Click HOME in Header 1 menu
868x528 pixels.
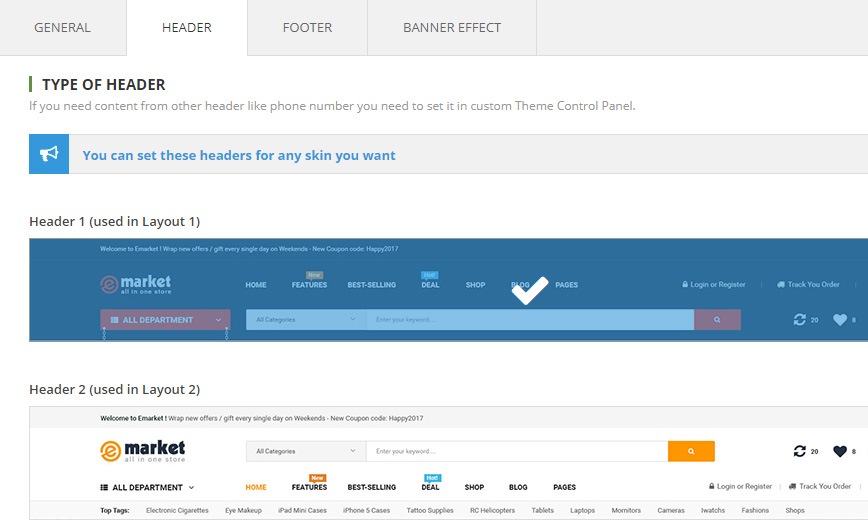click(x=256, y=285)
